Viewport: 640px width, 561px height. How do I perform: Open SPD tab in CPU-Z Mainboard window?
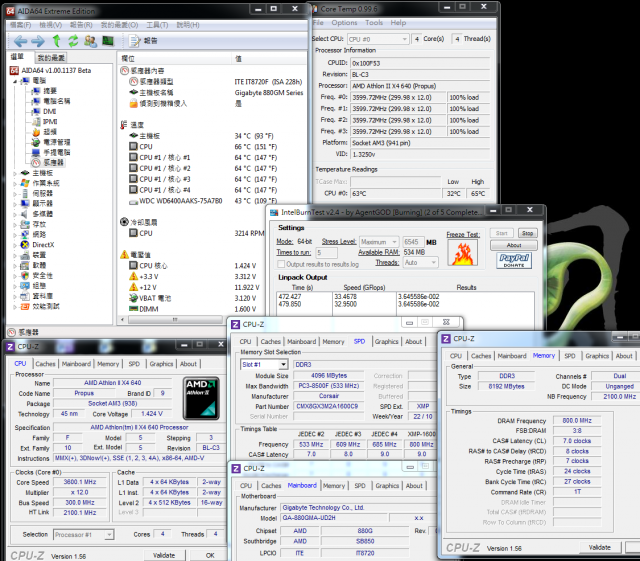point(360,486)
